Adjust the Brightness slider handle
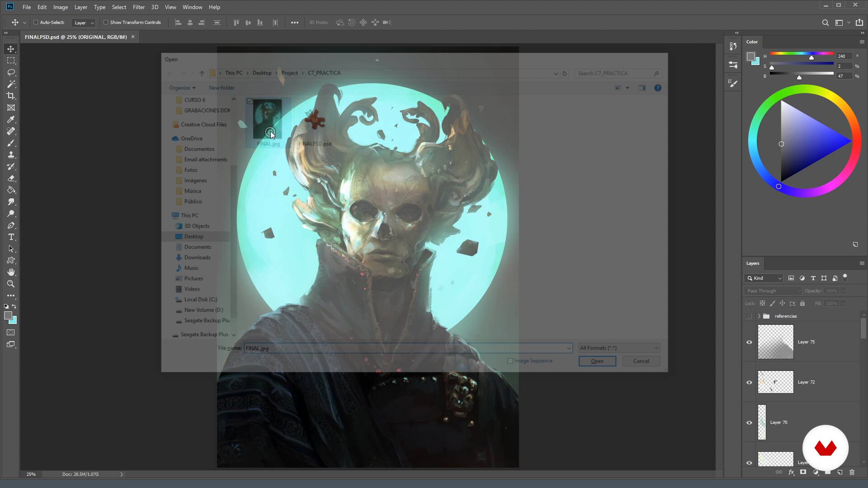Screen dimensions: 868x488 799,78
